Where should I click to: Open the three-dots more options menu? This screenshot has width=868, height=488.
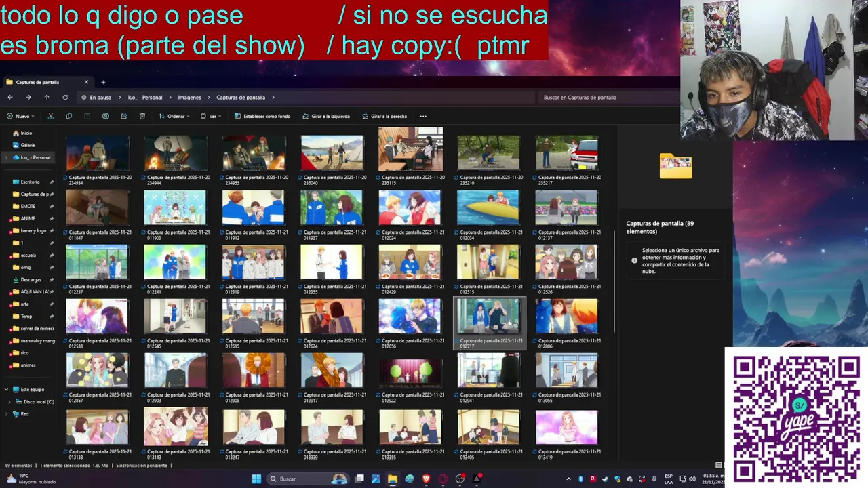(423, 116)
